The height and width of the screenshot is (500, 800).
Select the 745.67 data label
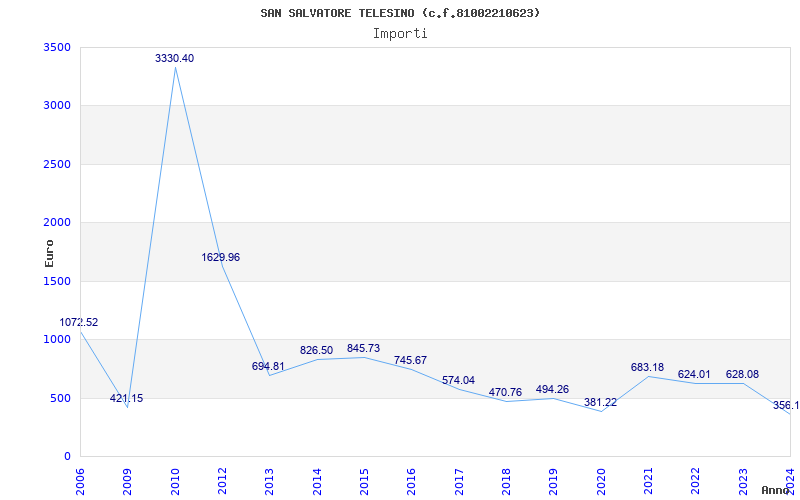point(410,360)
